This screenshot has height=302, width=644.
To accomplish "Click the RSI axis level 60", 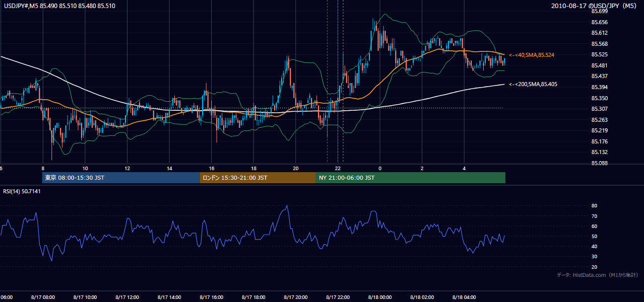I will [x=594, y=226].
